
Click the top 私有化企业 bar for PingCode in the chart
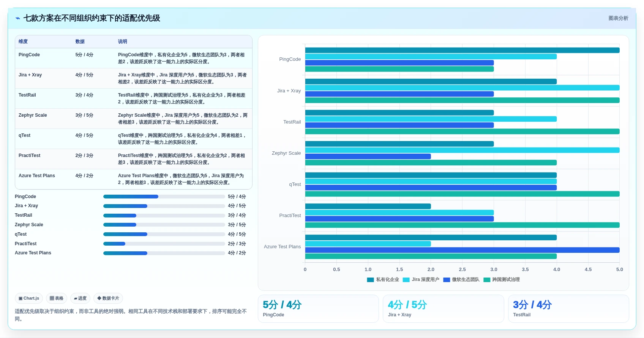pyautogui.click(x=462, y=50)
